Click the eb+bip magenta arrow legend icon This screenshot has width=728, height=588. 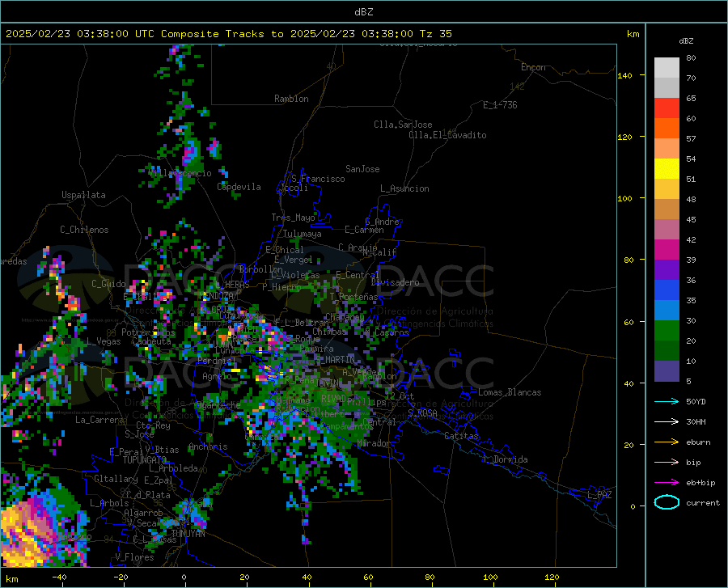(x=667, y=483)
